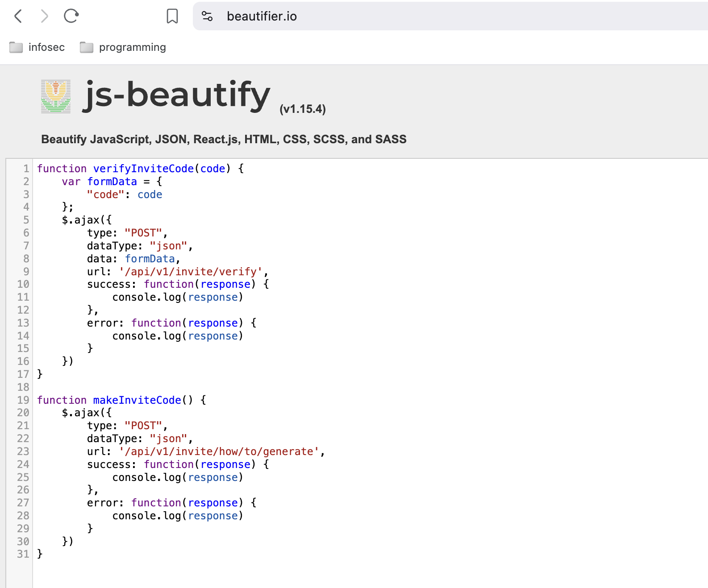The width and height of the screenshot is (708, 588).
Task: Click '/api/v1/invite/how/to/generate' URL string
Action: (219, 451)
